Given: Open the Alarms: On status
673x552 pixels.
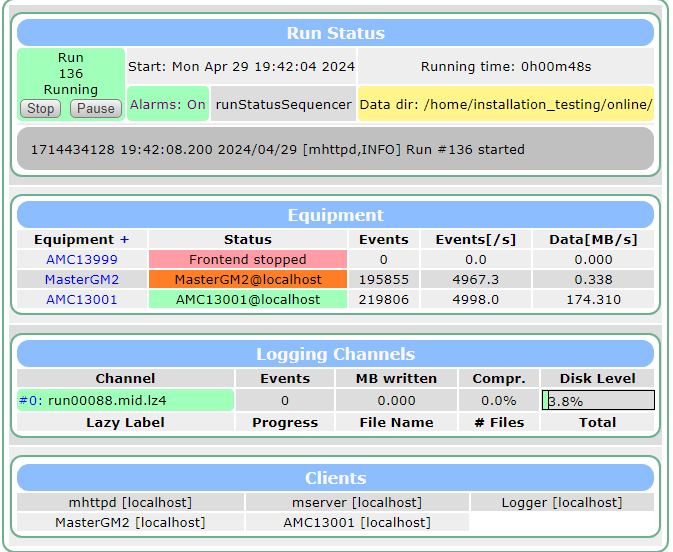Looking at the screenshot, I should click(x=168, y=104).
